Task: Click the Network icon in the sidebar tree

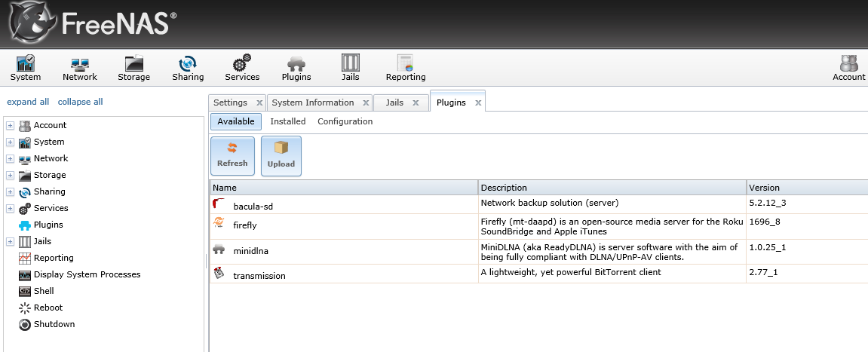Action: click(25, 159)
